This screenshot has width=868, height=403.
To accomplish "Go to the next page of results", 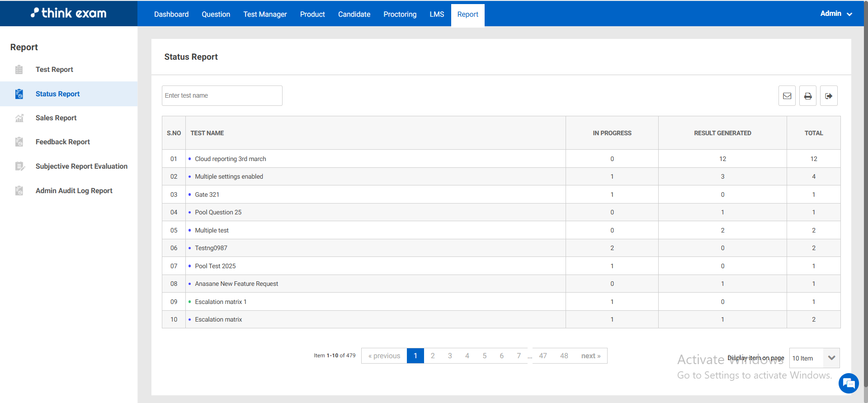I will pyautogui.click(x=590, y=356).
